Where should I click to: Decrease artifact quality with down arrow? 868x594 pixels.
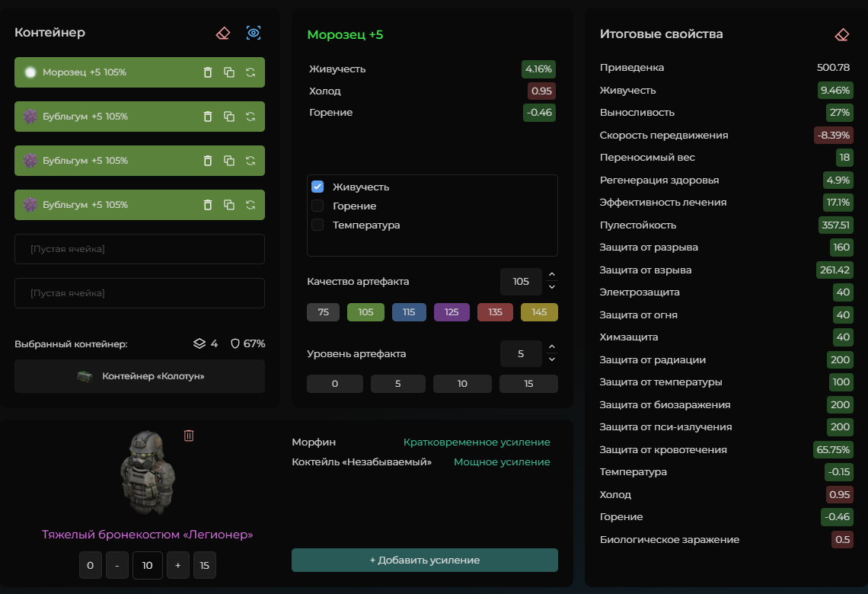coord(552,287)
